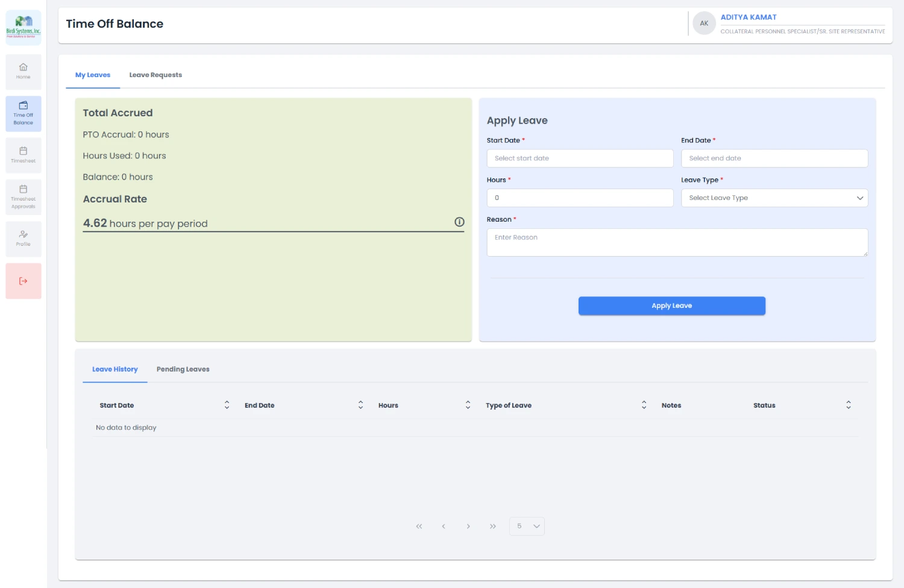Click the Accrual Rate heading
Image resolution: width=904 pixels, height=588 pixels.
[115, 199]
